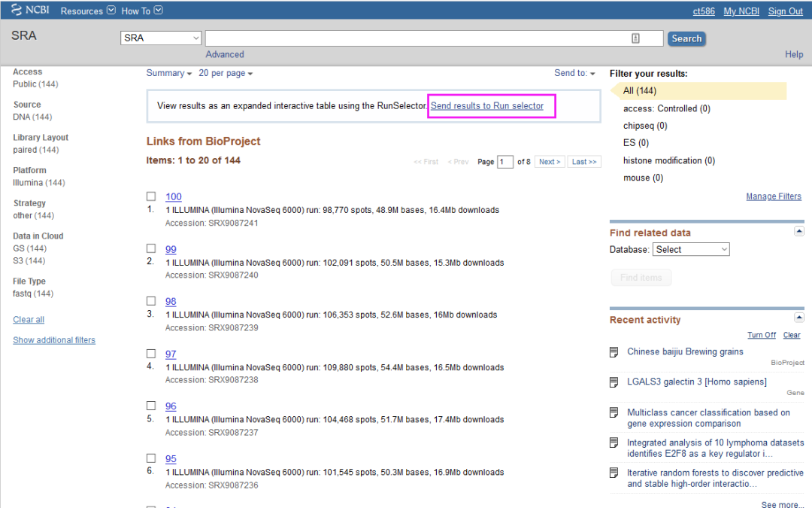Open the result titled 95

tap(171, 458)
